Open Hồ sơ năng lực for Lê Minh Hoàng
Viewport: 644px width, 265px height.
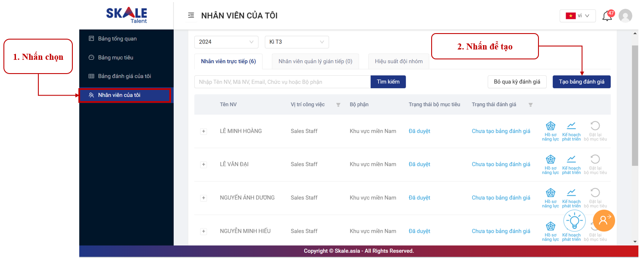pyautogui.click(x=551, y=131)
